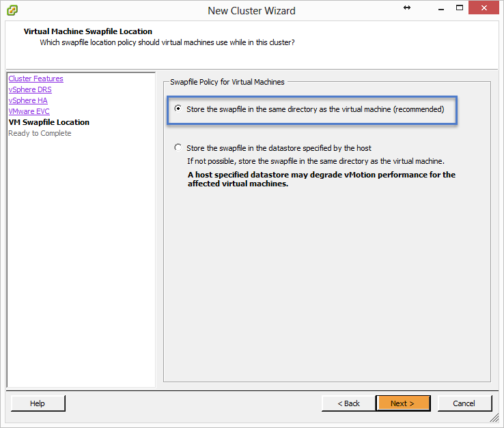Click the 'Virtual Machine Swapfile Location' heading
The height and width of the screenshot is (428, 504).
tap(87, 31)
